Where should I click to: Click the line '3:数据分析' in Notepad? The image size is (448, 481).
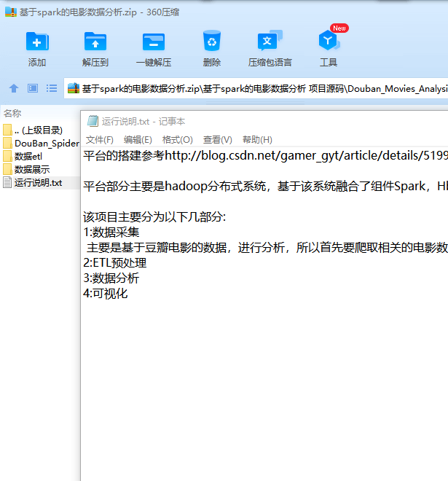tap(111, 278)
